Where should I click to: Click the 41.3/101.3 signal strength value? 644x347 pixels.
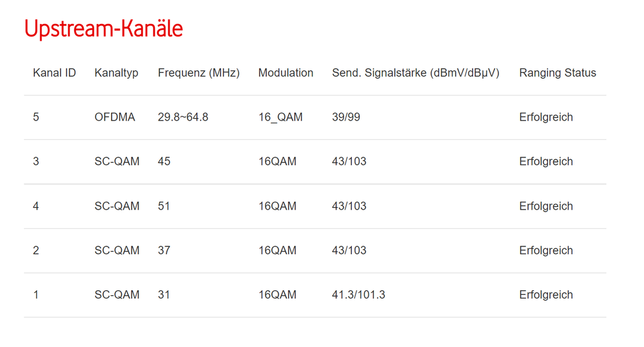tap(358, 295)
